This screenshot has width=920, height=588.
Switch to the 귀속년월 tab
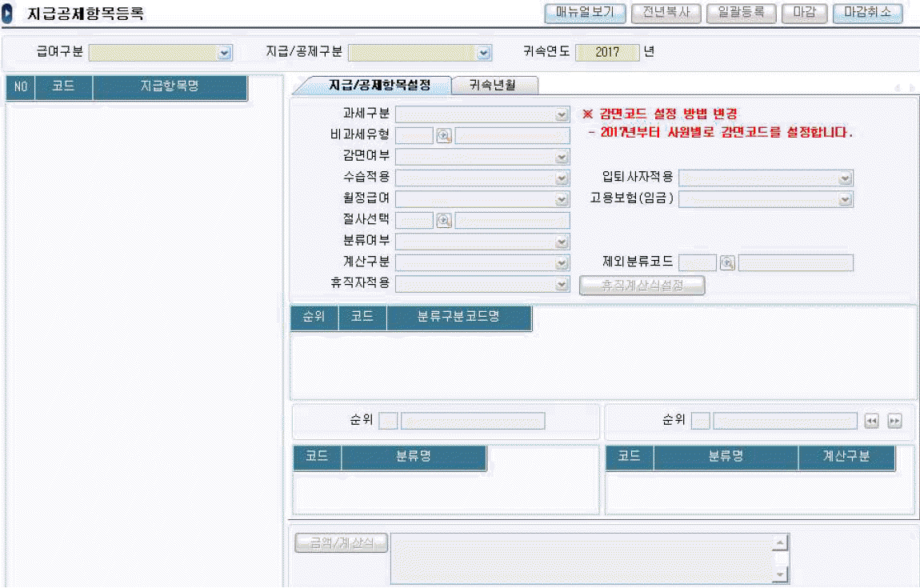pyautogui.click(x=494, y=85)
